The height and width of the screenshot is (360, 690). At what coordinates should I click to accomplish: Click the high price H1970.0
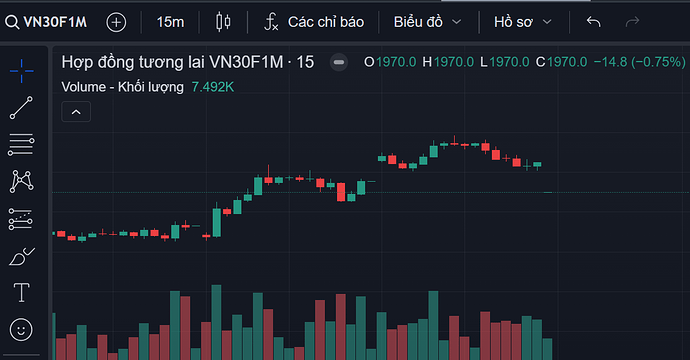[x=448, y=62]
